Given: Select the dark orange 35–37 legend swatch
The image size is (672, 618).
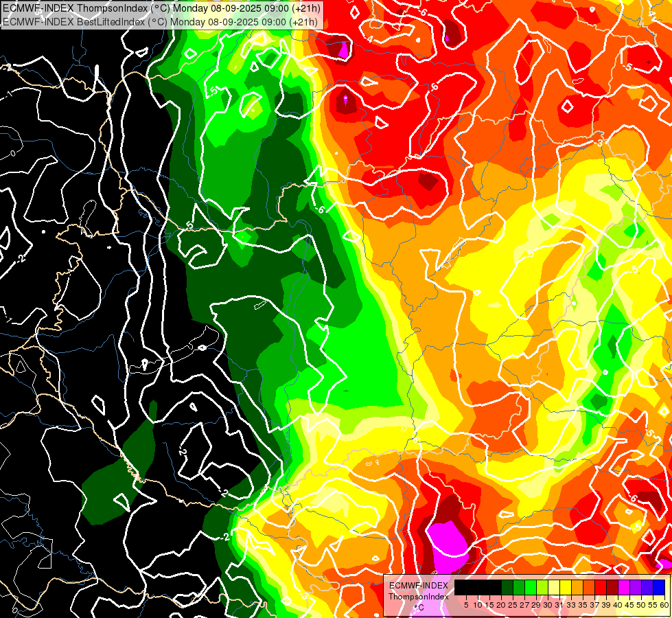Looking at the screenshot, I should coord(589,587).
